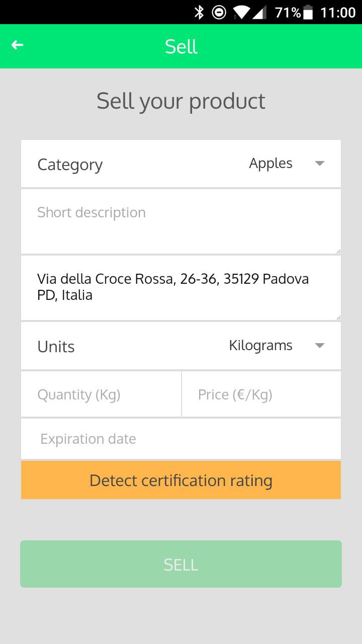Tap the Sell header title
The width and height of the screenshot is (362, 644).
pyautogui.click(x=181, y=47)
